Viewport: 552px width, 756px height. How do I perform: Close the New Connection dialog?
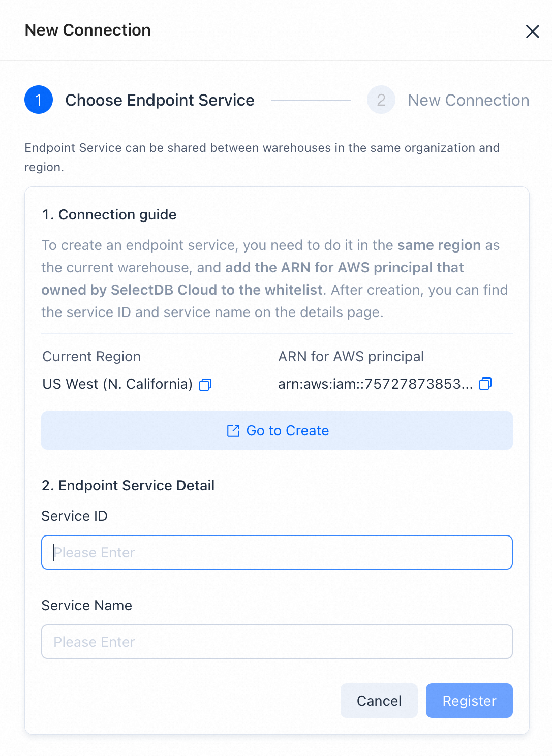click(532, 31)
